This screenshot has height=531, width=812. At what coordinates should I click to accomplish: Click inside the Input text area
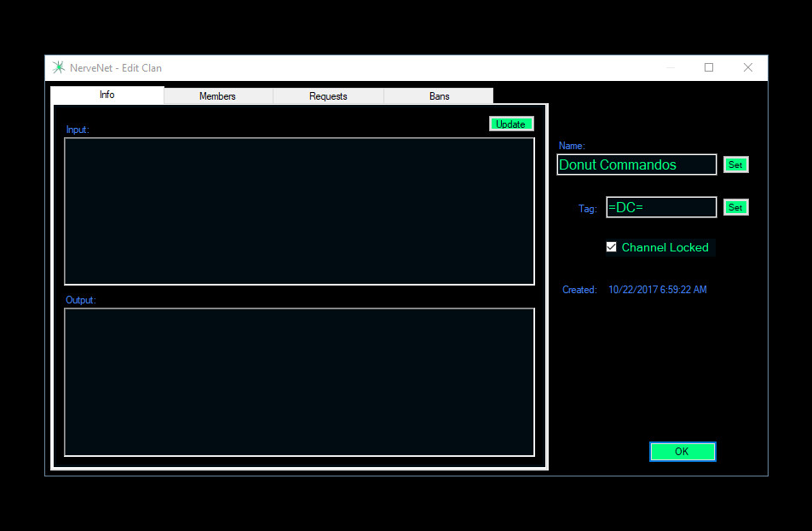click(x=299, y=211)
